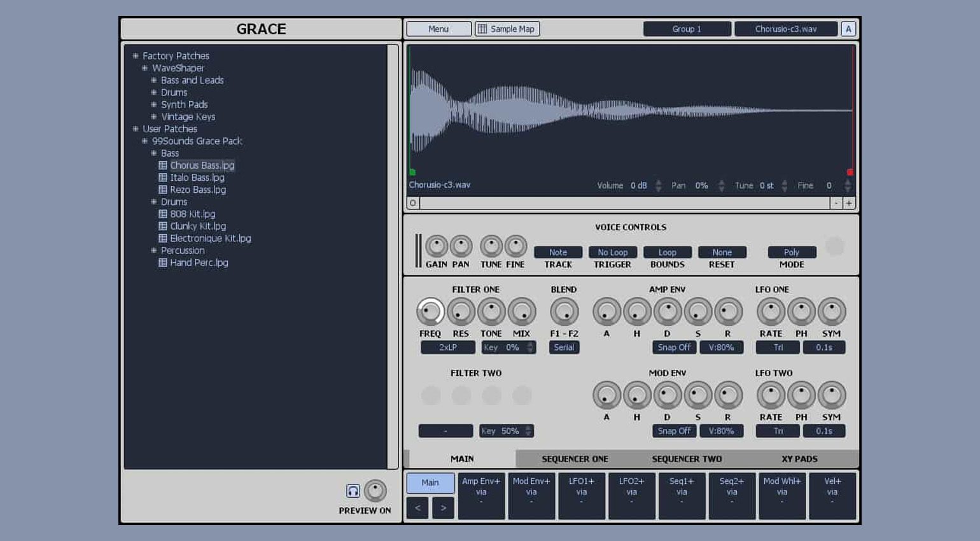980x541 pixels.
Task: Open the Poly MODE dropdown
Action: (792, 252)
